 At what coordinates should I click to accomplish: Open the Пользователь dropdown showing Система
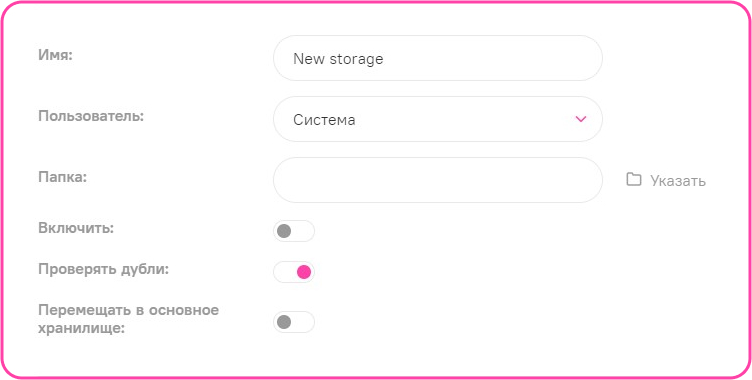click(438, 119)
